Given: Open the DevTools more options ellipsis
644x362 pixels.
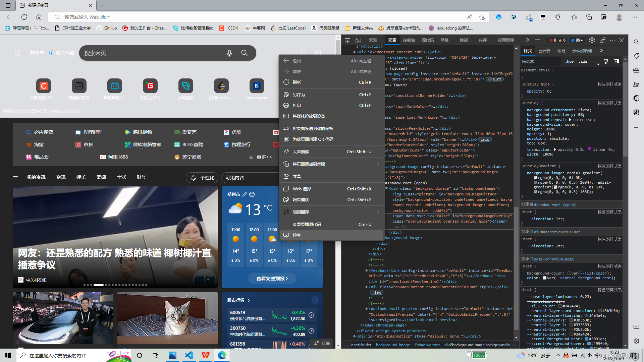Looking at the screenshot, I should [613, 40].
